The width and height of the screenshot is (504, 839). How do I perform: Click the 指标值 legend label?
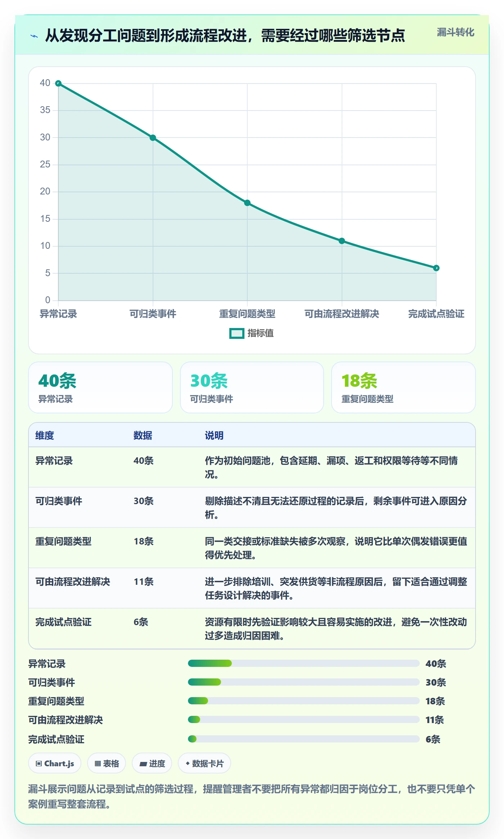point(261,333)
